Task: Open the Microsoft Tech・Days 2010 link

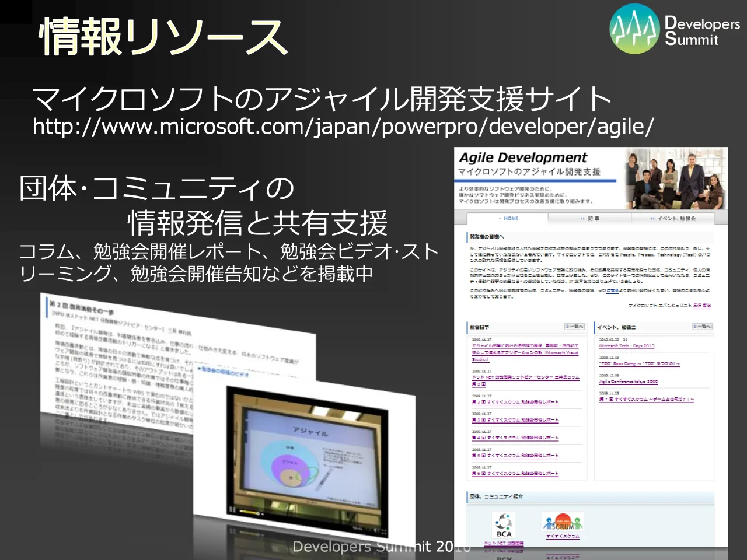Action: (627, 346)
